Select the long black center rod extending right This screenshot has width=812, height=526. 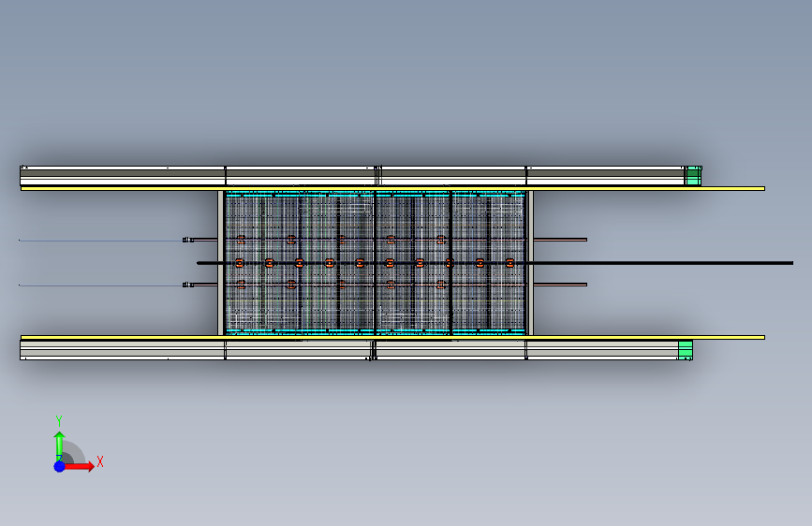coord(660,263)
